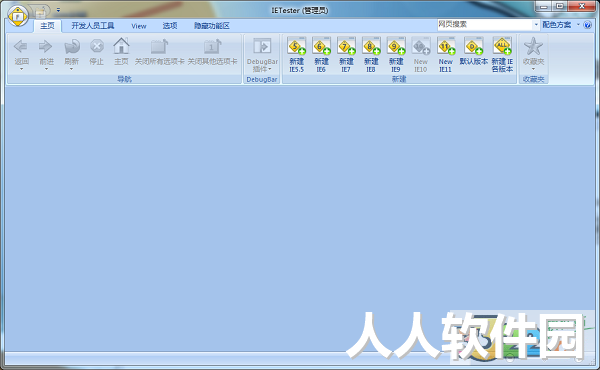Click the IETester application orb button
Screen dimensions: 600x370
[18, 16]
